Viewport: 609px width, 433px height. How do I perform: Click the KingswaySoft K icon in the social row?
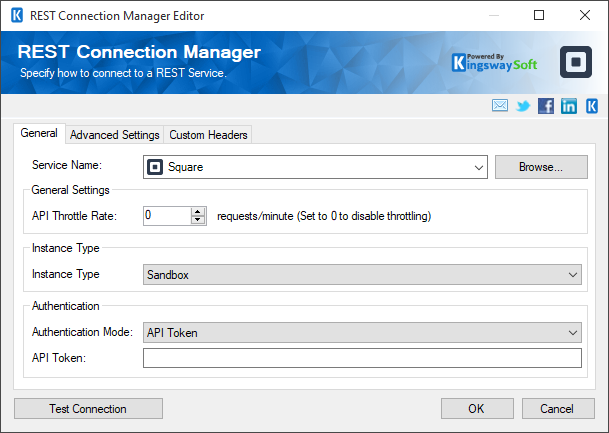[x=592, y=106]
